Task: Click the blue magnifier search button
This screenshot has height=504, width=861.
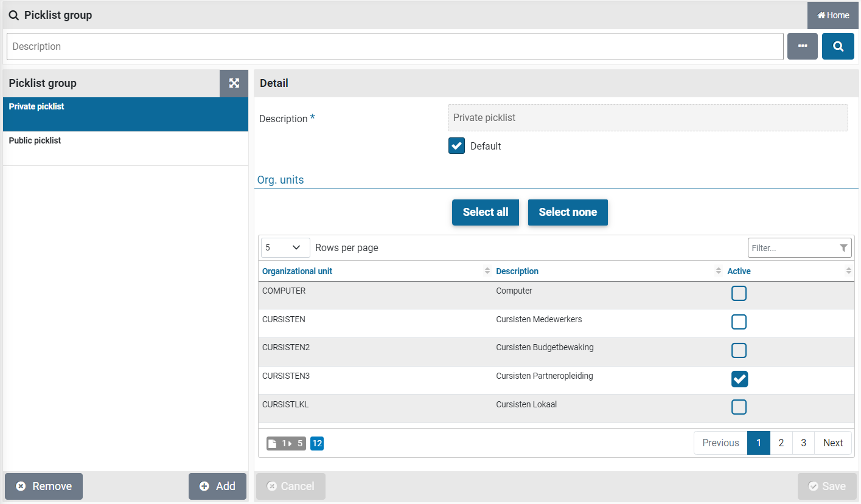Action: pos(838,46)
